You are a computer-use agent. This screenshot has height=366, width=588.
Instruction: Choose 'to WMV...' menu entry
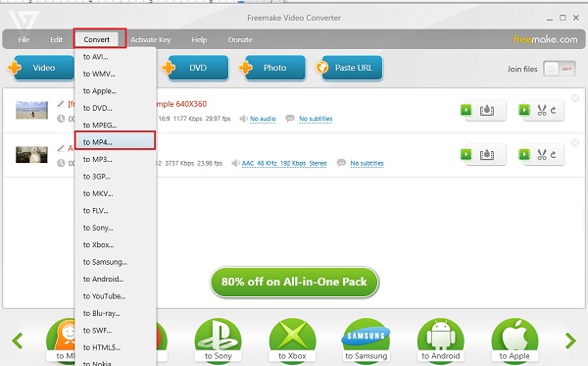[x=115, y=74]
